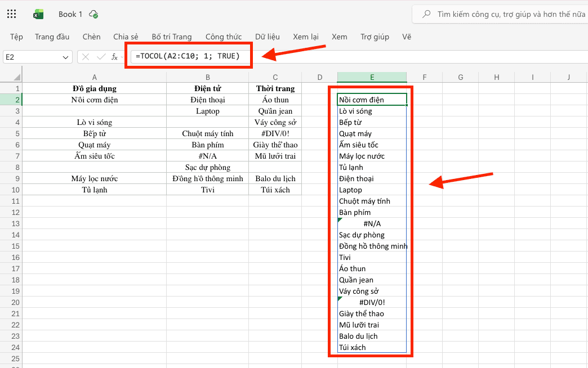Select column E header
The image size is (588, 368).
tap(372, 77)
